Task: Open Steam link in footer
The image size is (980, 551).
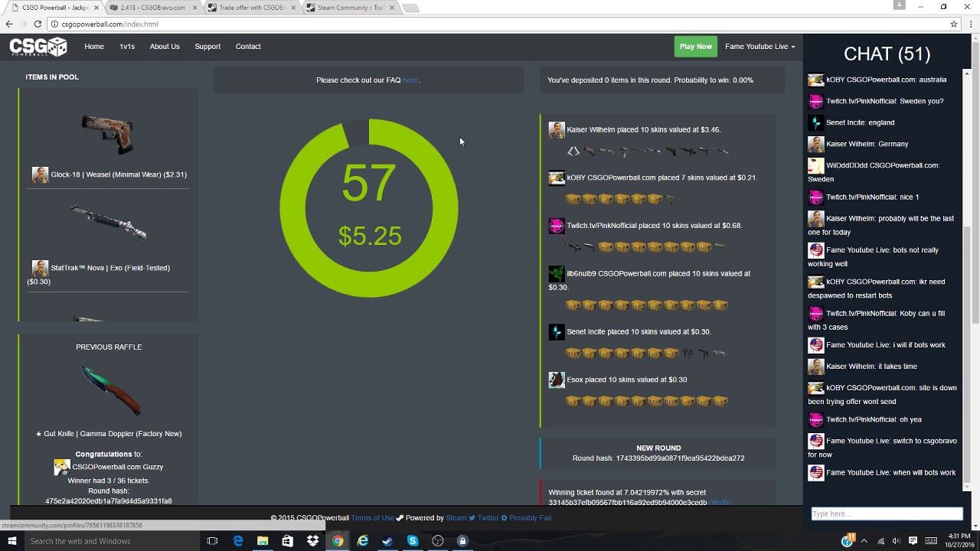Action: coord(456,518)
